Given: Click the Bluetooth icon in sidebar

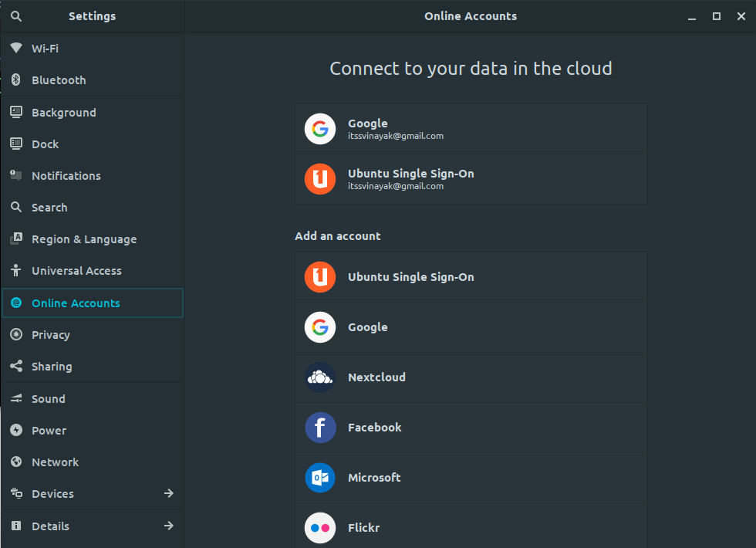Looking at the screenshot, I should (15, 80).
